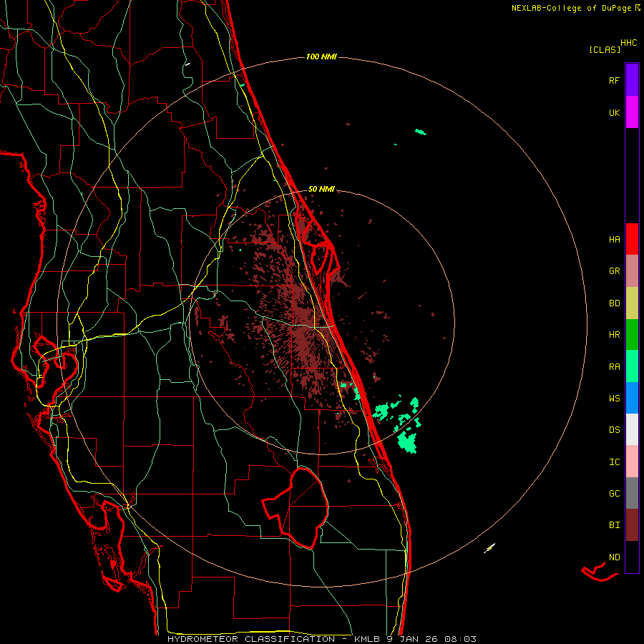Click the 'DS' legend label
The height and width of the screenshot is (644, 644).
pyautogui.click(x=614, y=430)
